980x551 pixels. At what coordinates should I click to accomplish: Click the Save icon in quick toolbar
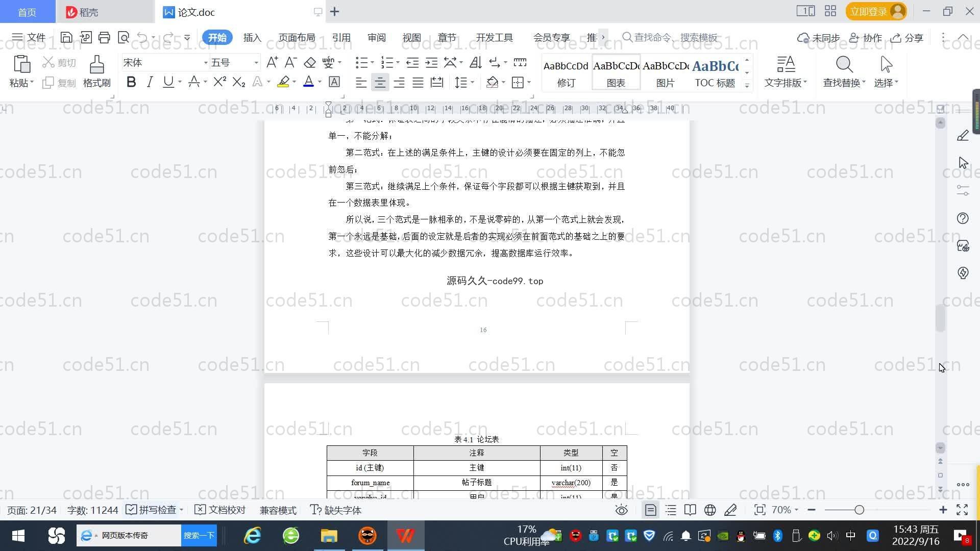click(66, 37)
